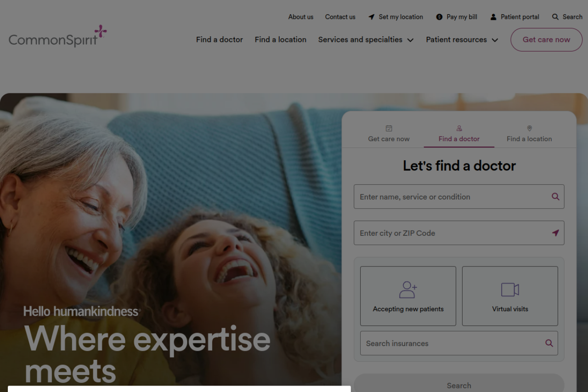Expand Services and specialties menu
The width and height of the screenshot is (588, 392).
click(x=366, y=40)
